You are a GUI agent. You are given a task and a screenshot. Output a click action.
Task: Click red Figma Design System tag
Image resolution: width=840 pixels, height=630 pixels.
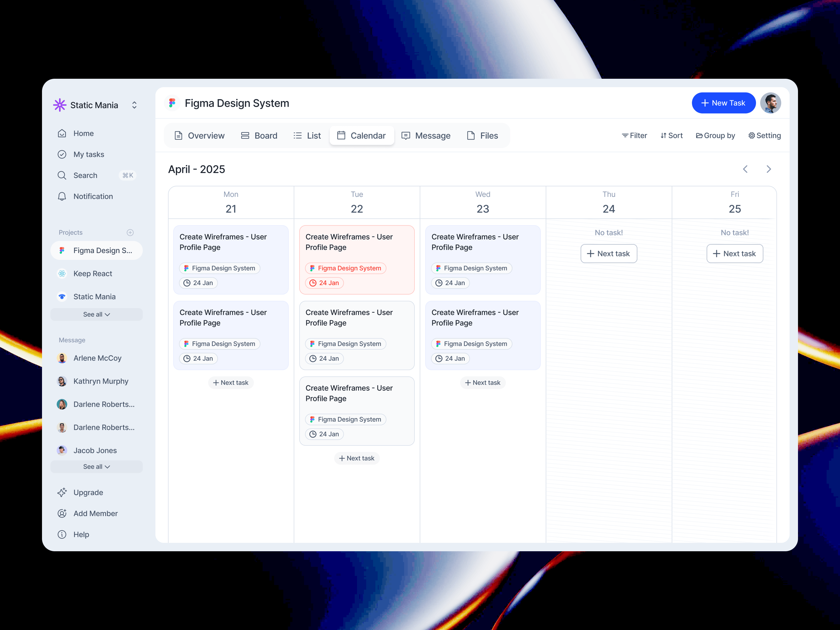pos(346,268)
